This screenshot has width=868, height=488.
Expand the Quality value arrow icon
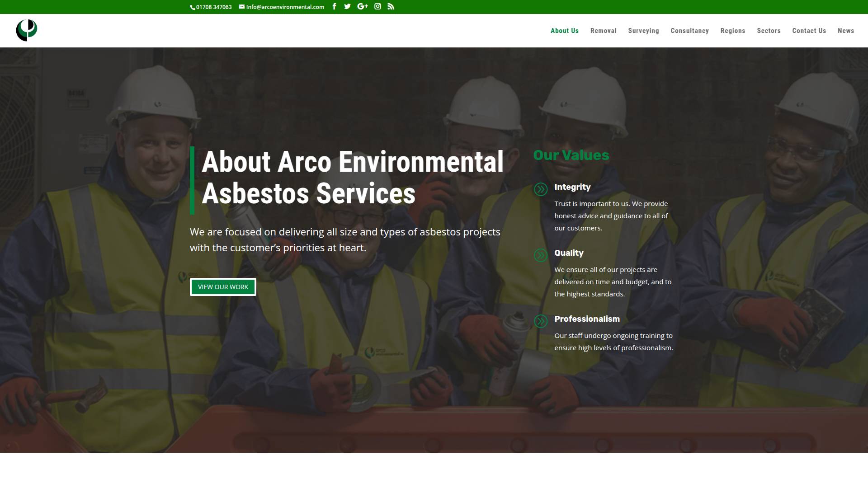(x=540, y=255)
